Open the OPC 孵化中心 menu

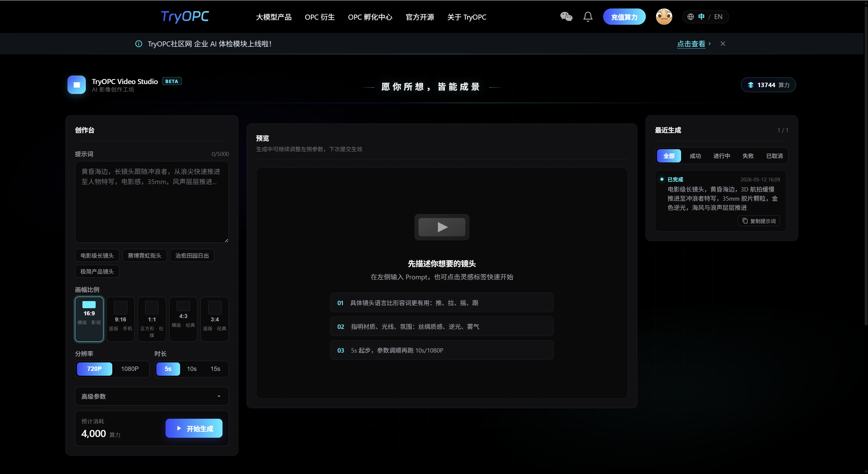[x=370, y=17]
